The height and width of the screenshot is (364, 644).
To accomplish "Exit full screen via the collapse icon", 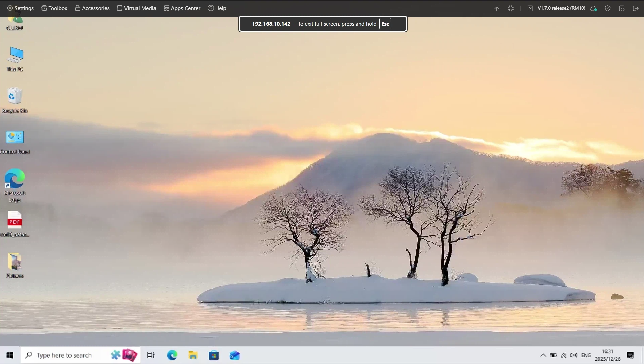I will [x=510, y=8].
